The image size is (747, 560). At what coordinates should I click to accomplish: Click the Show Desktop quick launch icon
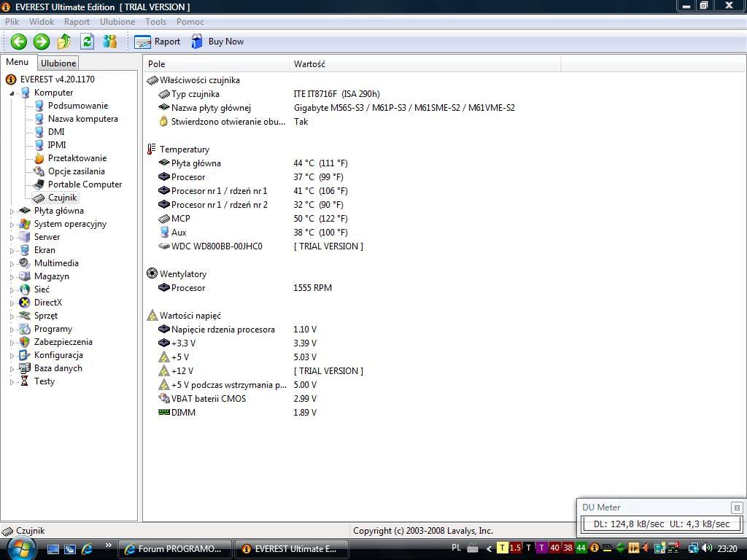coord(53,550)
